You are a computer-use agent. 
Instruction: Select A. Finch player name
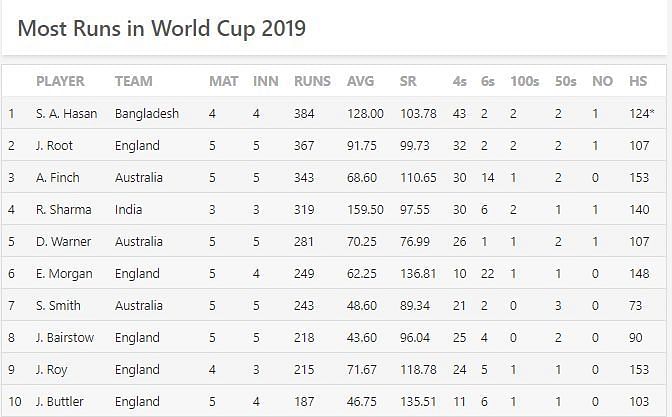point(58,177)
